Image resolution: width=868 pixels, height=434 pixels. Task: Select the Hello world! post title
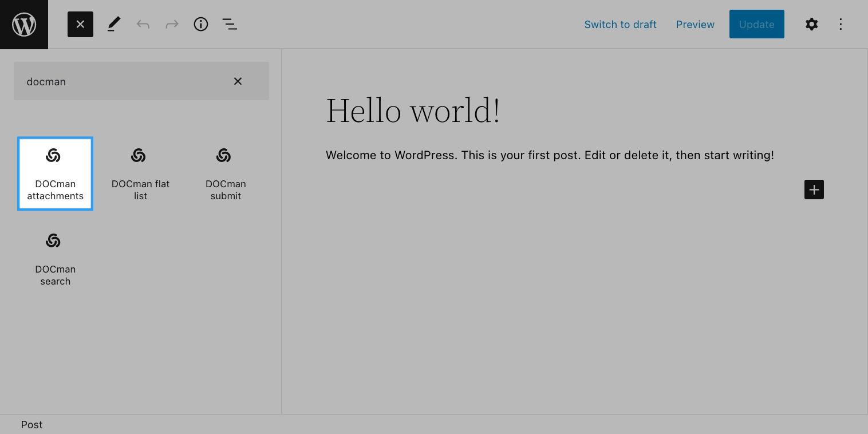pos(413,110)
